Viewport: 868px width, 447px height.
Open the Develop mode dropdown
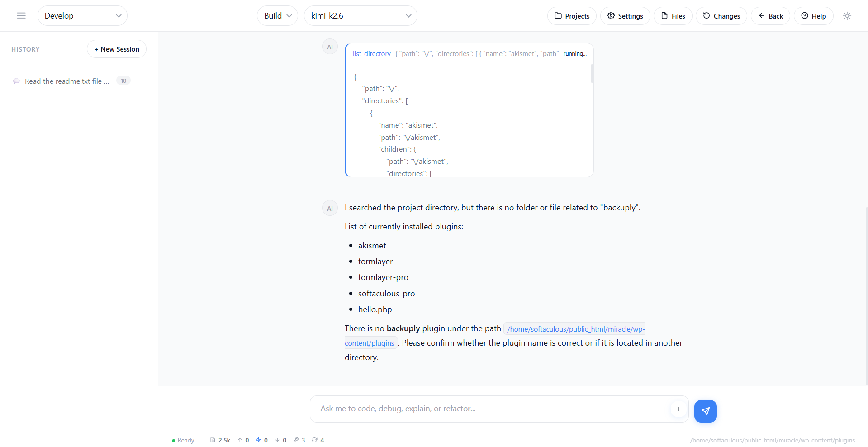pos(82,16)
